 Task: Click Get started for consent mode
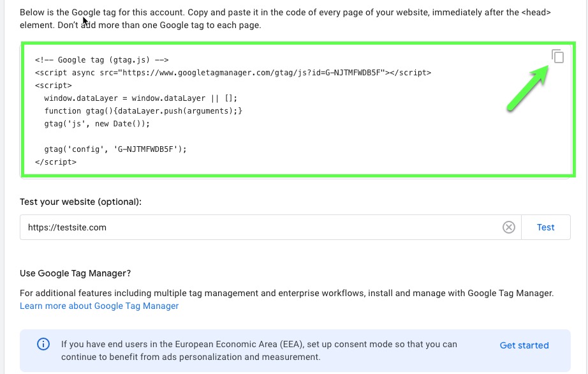pyautogui.click(x=524, y=345)
